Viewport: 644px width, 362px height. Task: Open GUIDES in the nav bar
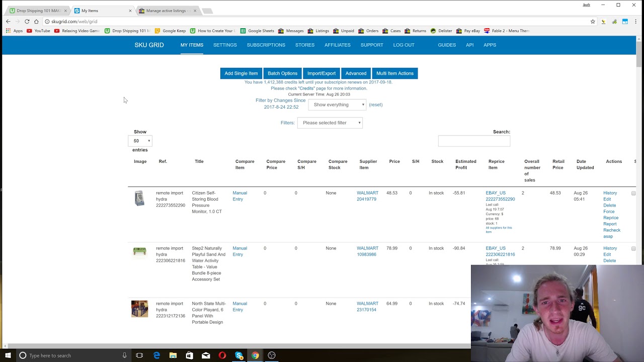pos(447,45)
